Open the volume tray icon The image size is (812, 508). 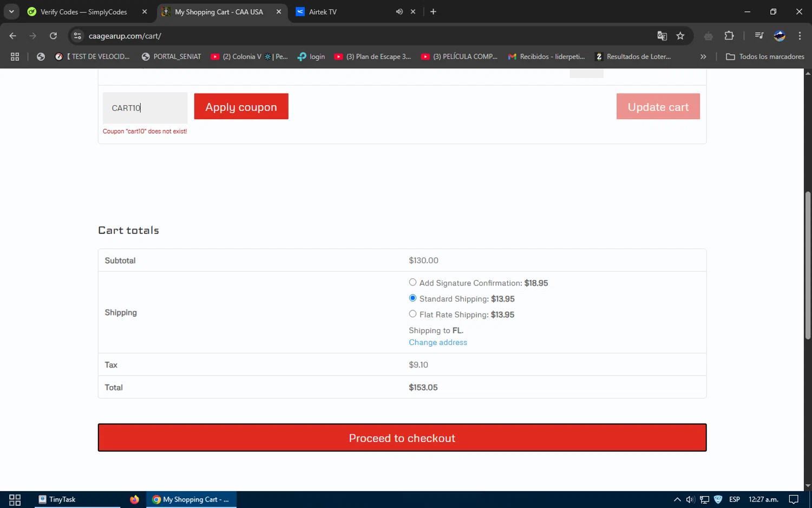[690, 499]
